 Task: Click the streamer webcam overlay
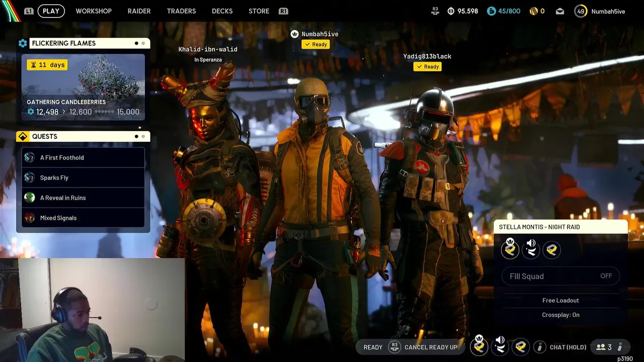point(92,310)
